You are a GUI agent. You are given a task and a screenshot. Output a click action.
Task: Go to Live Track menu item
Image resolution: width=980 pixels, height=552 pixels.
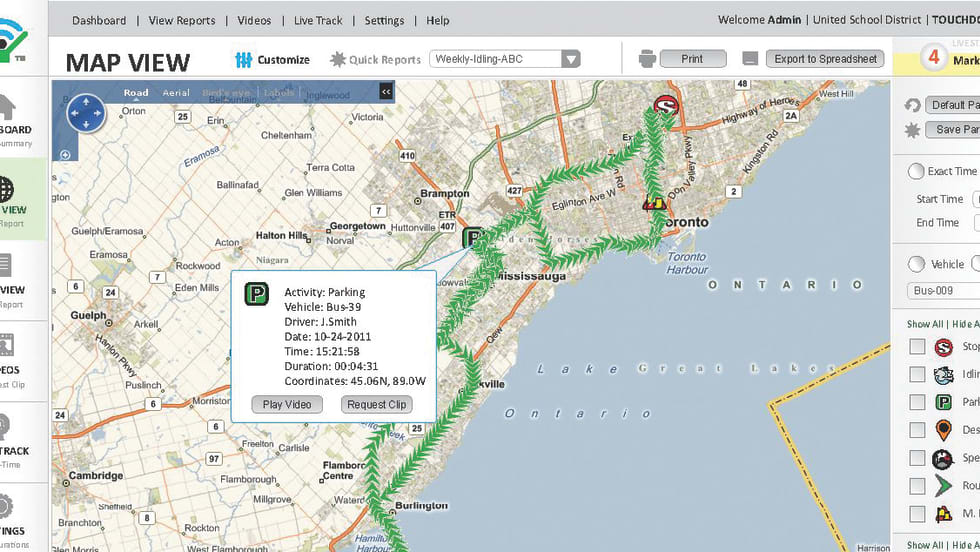(x=319, y=20)
